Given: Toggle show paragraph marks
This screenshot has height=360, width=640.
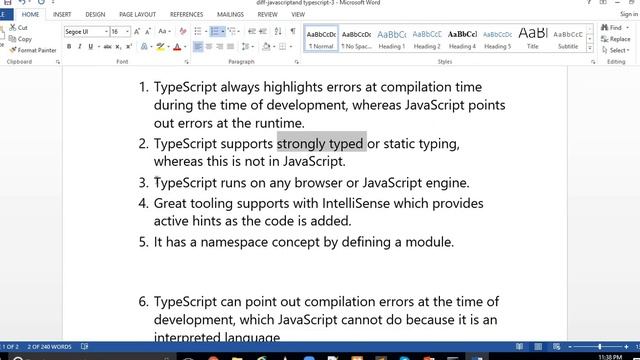Looking at the screenshot, I should tap(293, 31).
